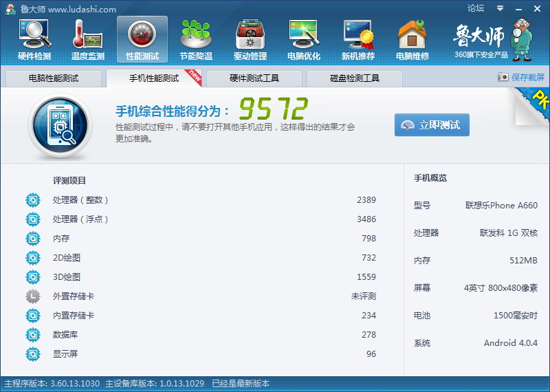The height and width of the screenshot is (392, 550).
Task: Click the chip icon beside 2D绘图
Action: (33, 258)
